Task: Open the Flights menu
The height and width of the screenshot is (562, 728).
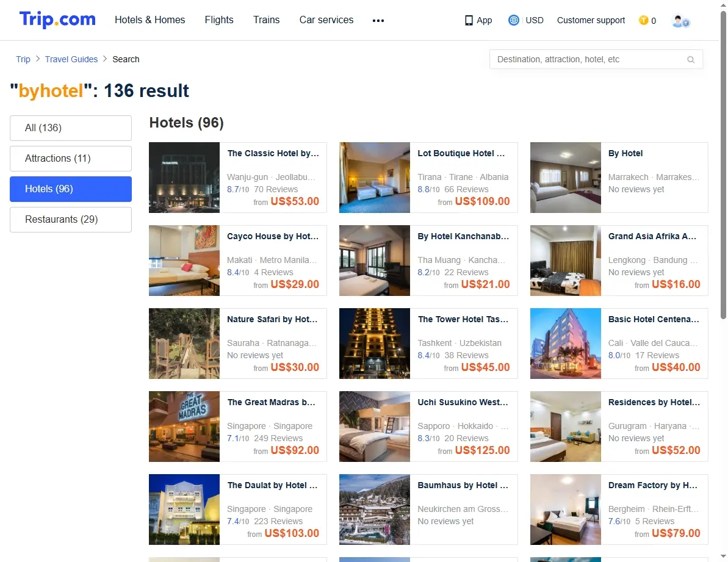Action: point(219,20)
